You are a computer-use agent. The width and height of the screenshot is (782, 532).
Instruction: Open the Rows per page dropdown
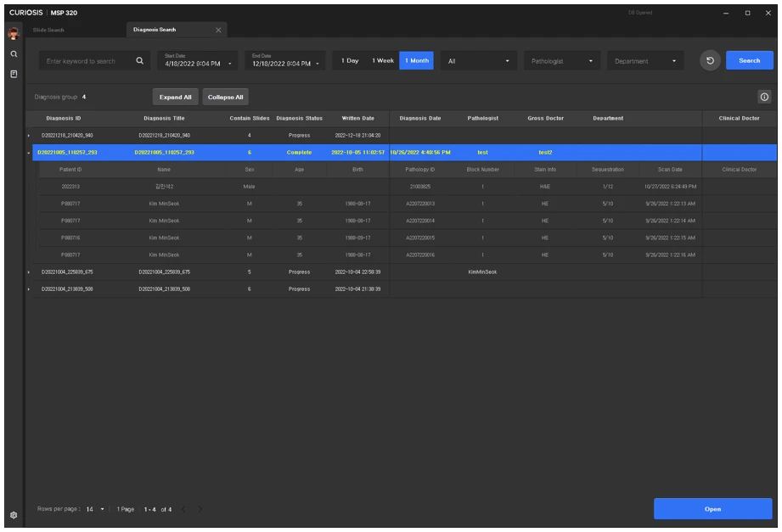(x=95, y=509)
